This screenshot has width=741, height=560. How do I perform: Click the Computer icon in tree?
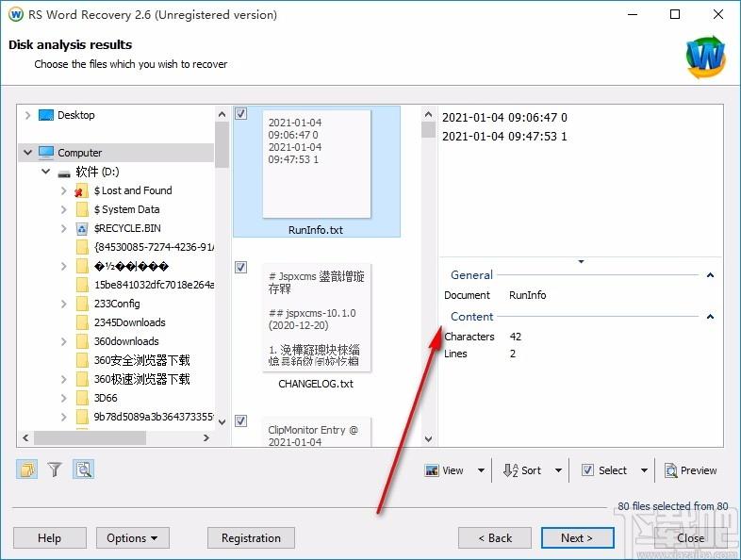coord(46,152)
